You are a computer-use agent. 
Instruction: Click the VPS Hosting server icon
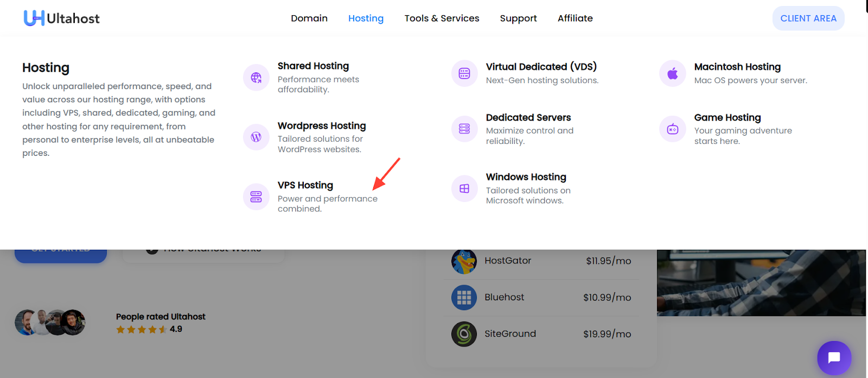(x=256, y=197)
